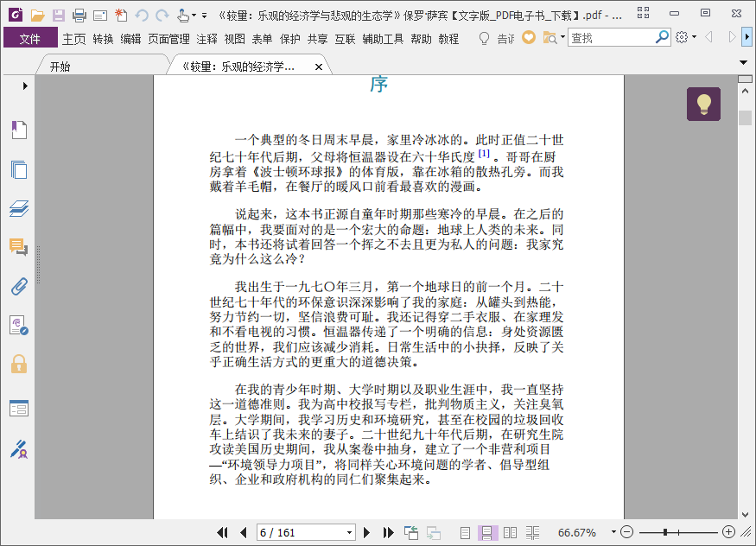Open the 注释 ribbon tab
This screenshot has height=546, width=756.
(206, 39)
